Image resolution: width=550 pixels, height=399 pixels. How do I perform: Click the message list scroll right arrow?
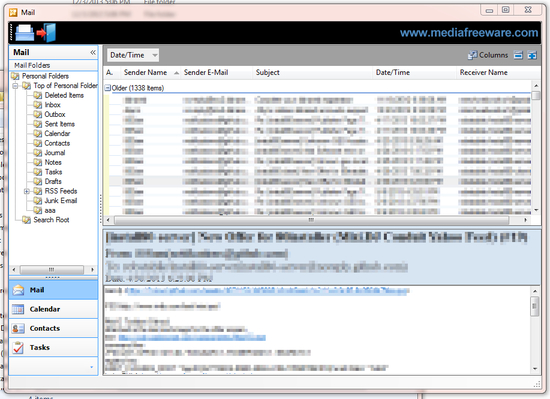pos(525,220)
